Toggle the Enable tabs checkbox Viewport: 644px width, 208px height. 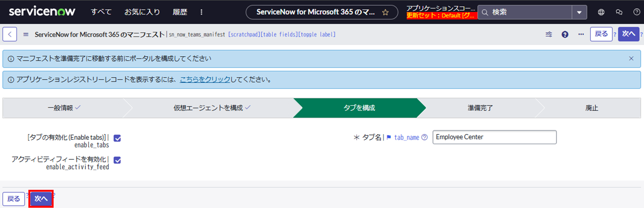click(117, 138)
